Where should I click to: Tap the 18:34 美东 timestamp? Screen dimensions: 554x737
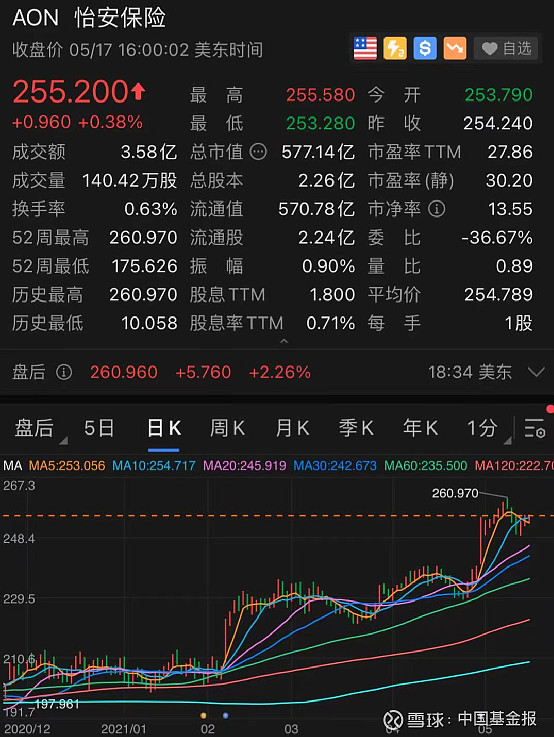pyautogui.click(x=469, y=372)
